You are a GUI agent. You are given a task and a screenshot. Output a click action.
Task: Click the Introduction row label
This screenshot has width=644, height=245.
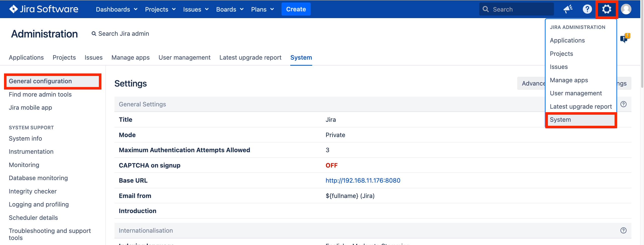pyautogui.click(x=137, y=211)
